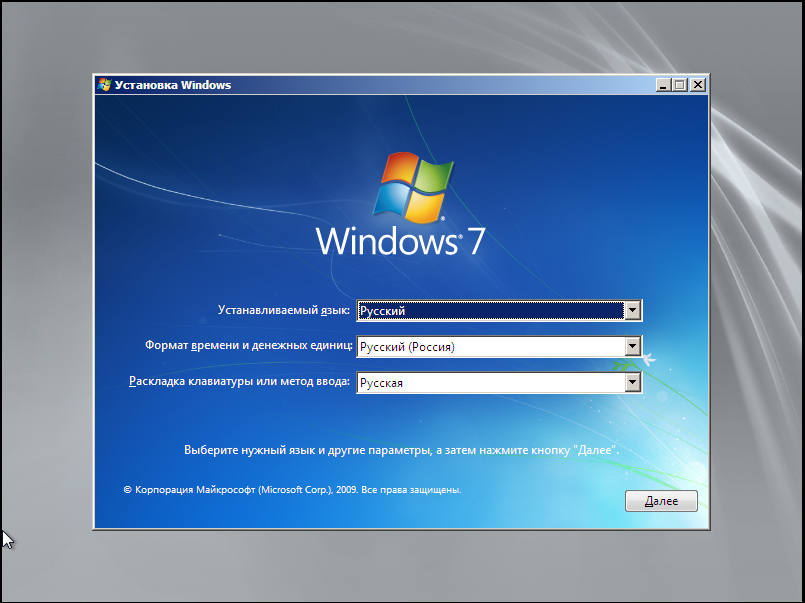Click the Раскладка клавиатуры или метод ввода label

pyautogui.click(x=239, y=381)
